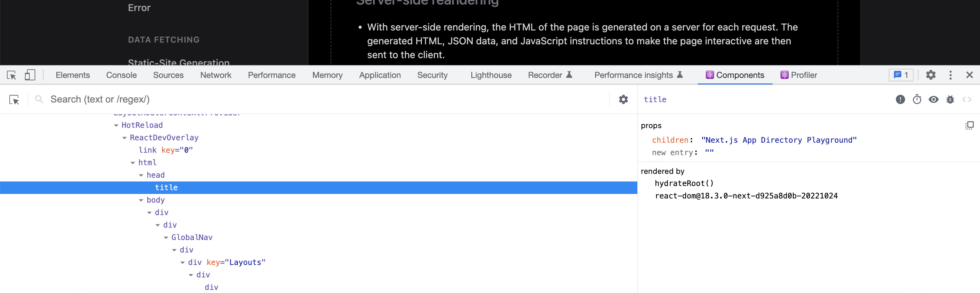Activate the React component picker icon
This screenshot has width=980, height=293.
[14, 99]
